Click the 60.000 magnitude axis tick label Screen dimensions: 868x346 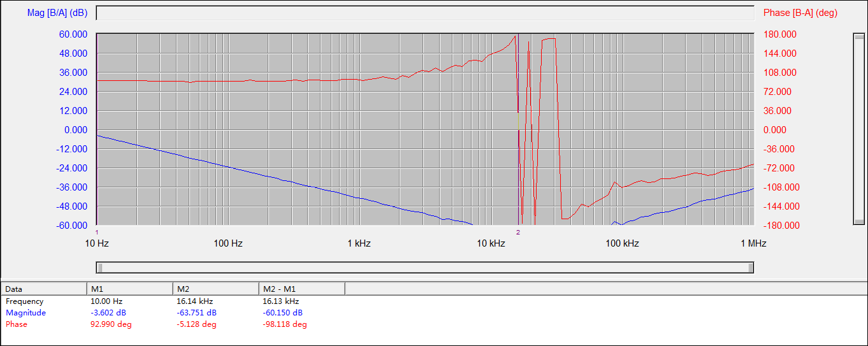[x=73, y=34]
